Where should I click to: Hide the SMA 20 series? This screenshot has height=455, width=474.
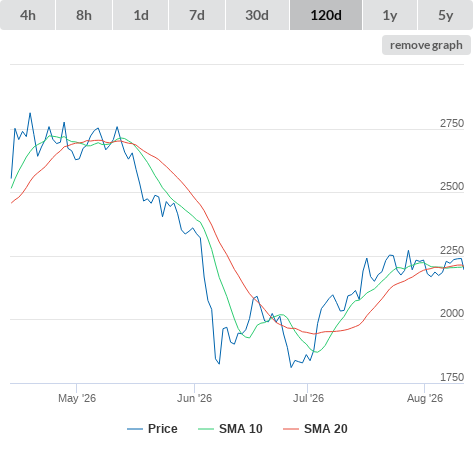point(326,429)
